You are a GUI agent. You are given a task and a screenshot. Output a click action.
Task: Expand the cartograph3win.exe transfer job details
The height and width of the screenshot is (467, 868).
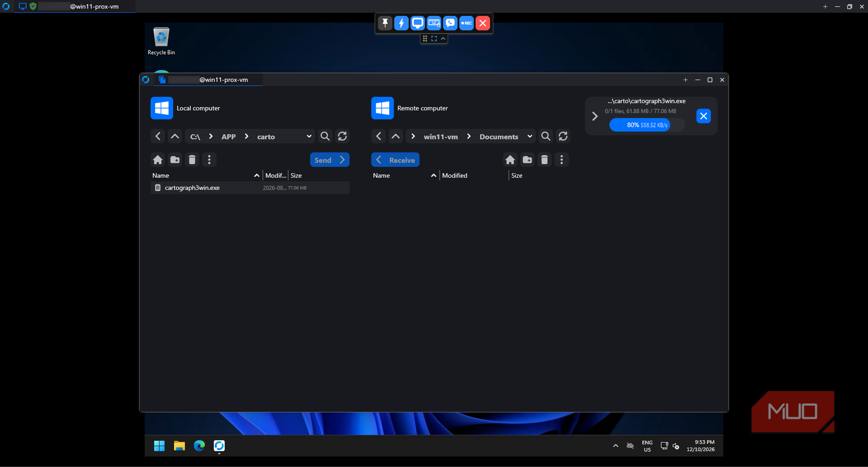coord(595,116)
